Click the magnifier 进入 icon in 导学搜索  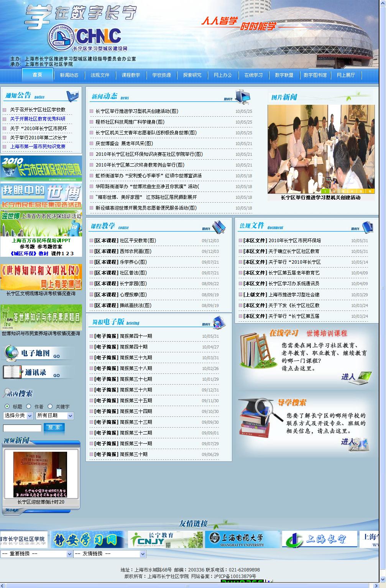tap(355, 444)
